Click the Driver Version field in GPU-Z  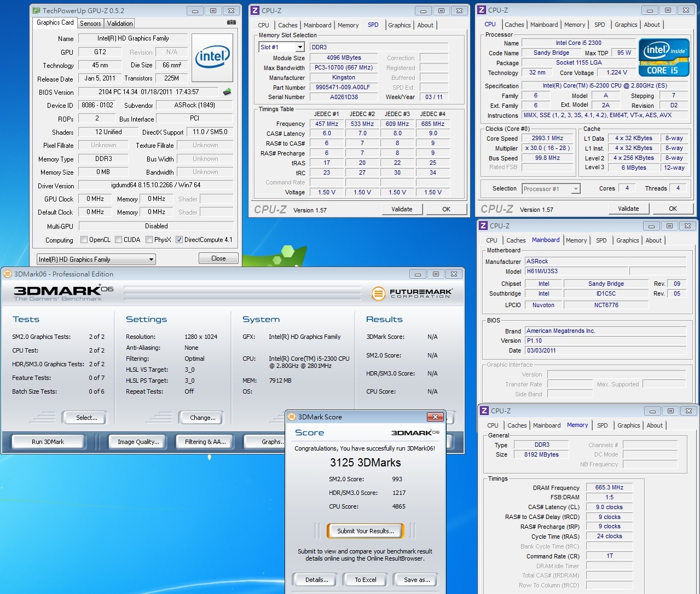[x=157, y=186]
